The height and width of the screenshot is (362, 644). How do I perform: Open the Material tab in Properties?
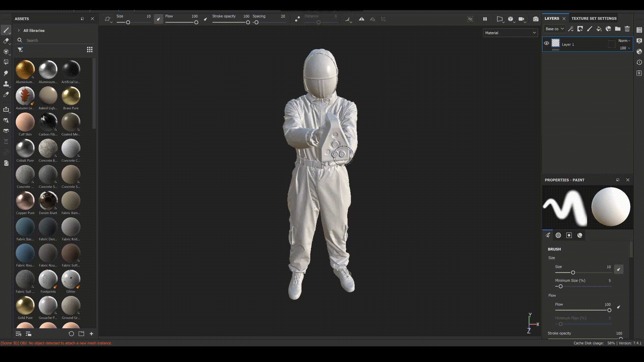tap(580, 235)
